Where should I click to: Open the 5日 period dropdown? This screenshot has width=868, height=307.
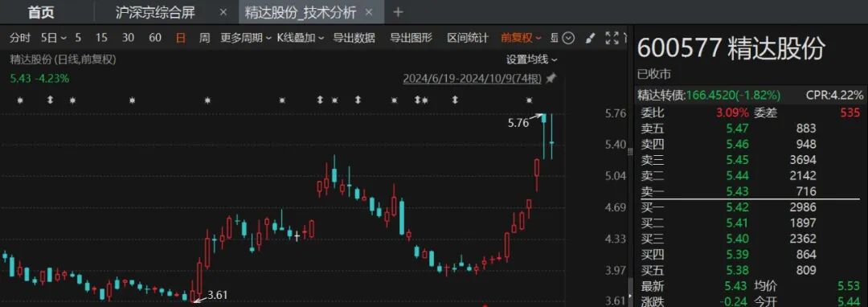coord(53,38)
